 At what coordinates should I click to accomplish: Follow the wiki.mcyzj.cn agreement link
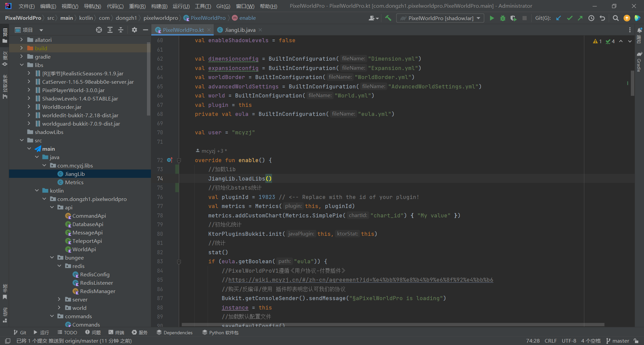click(x=361, y=280)
